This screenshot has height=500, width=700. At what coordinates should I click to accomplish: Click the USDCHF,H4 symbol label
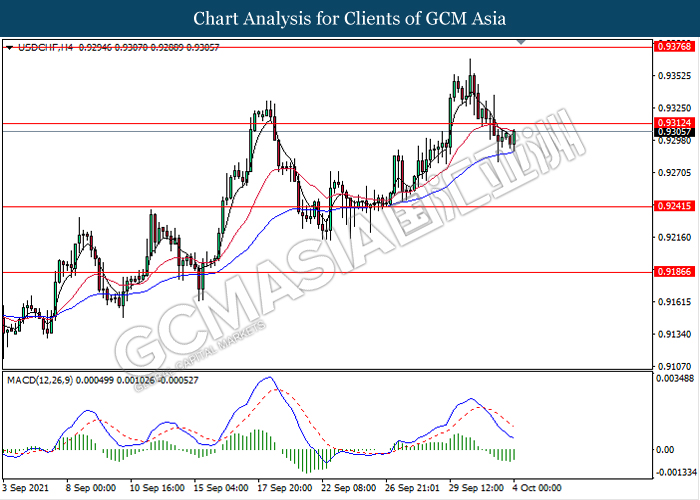coord(45,47)
